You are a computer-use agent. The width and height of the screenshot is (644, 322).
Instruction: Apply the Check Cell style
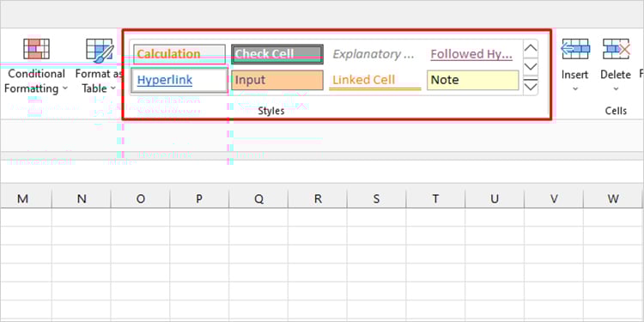click(x=277, y=54)
